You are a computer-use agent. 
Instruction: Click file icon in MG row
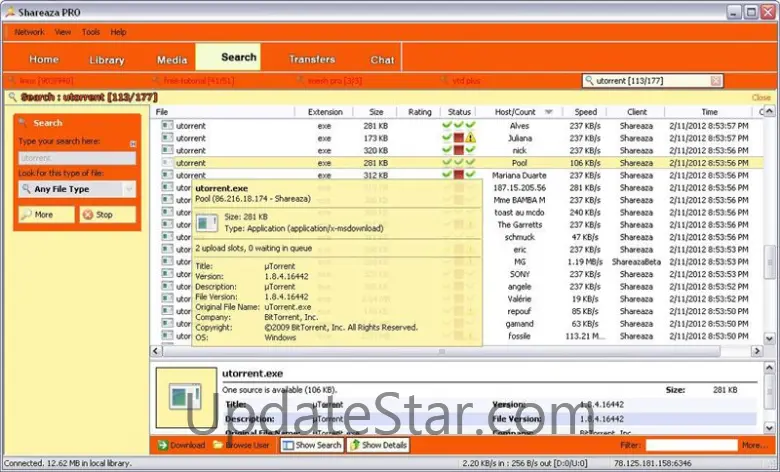[168, 262]
